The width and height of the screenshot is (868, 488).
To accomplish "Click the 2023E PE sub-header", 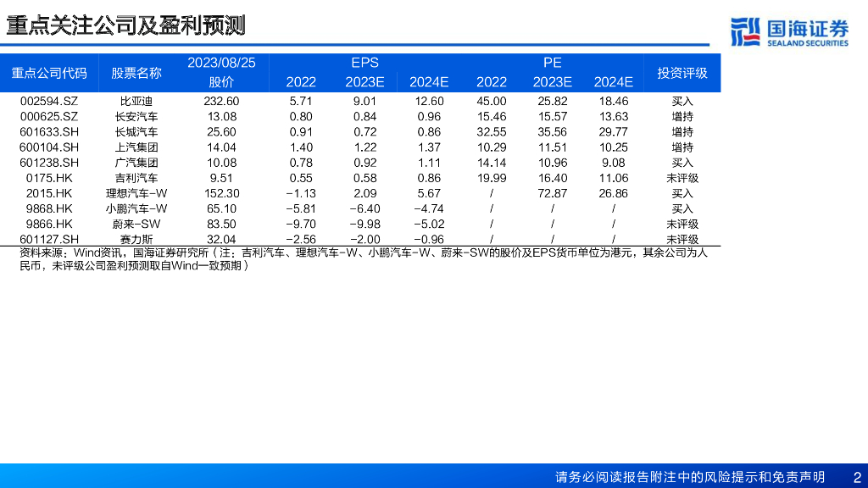I will (553, 82).
